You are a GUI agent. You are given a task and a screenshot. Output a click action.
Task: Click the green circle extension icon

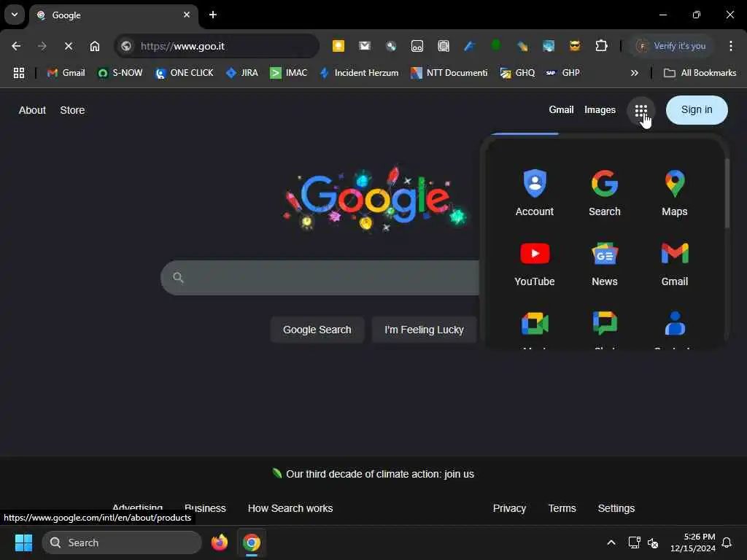pyautogui.click(x=496, y=45)
